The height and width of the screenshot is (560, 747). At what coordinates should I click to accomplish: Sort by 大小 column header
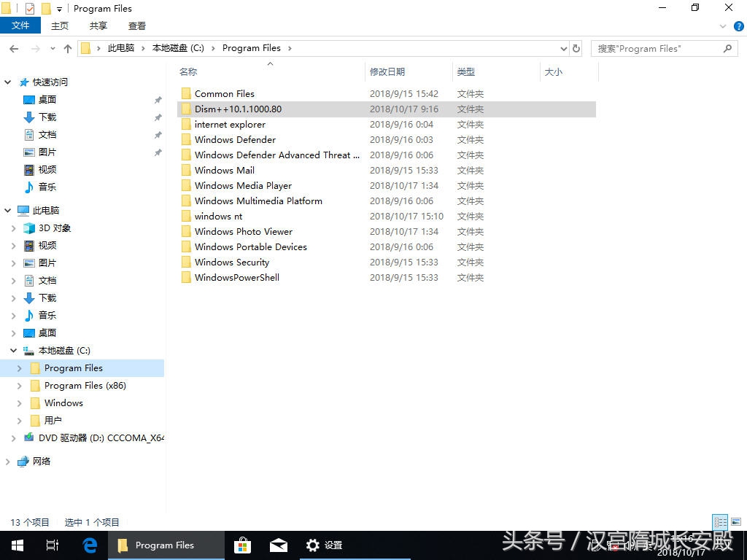coord(553,72)
